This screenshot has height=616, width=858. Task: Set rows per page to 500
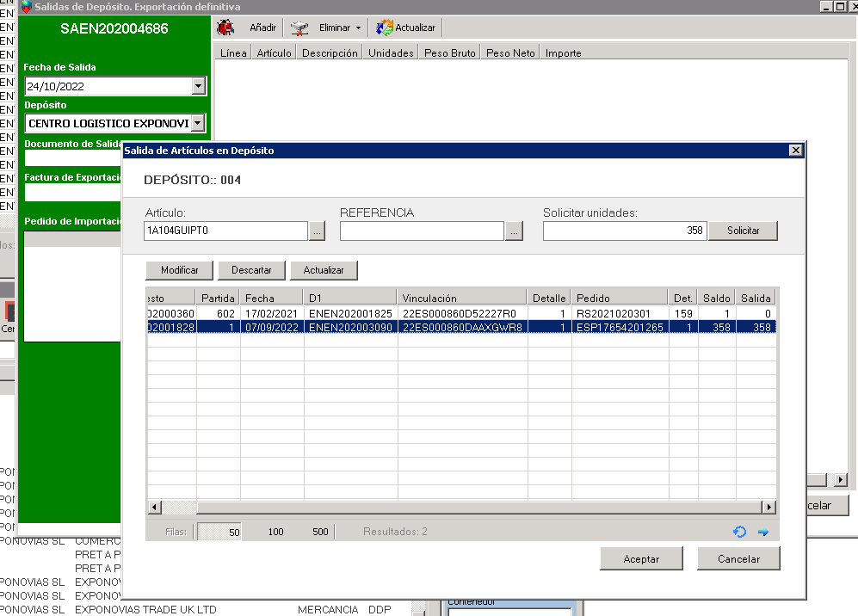[x=320, y=532]
